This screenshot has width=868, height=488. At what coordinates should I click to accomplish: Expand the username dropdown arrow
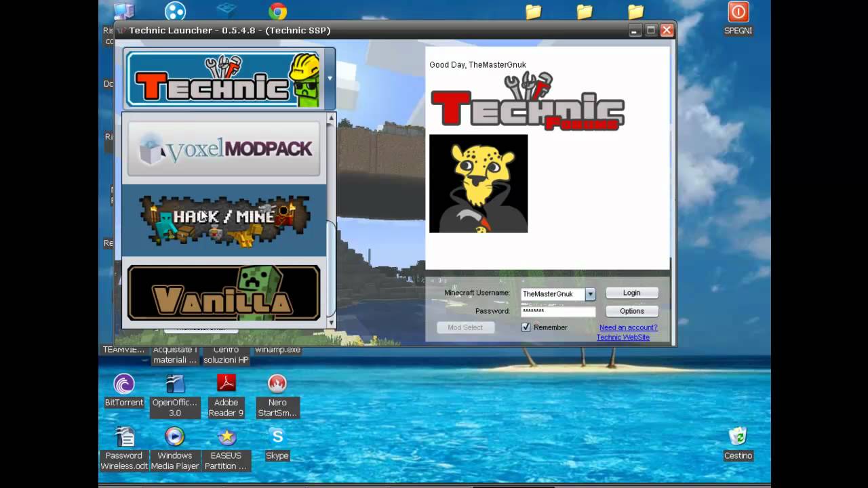point(590,293)
